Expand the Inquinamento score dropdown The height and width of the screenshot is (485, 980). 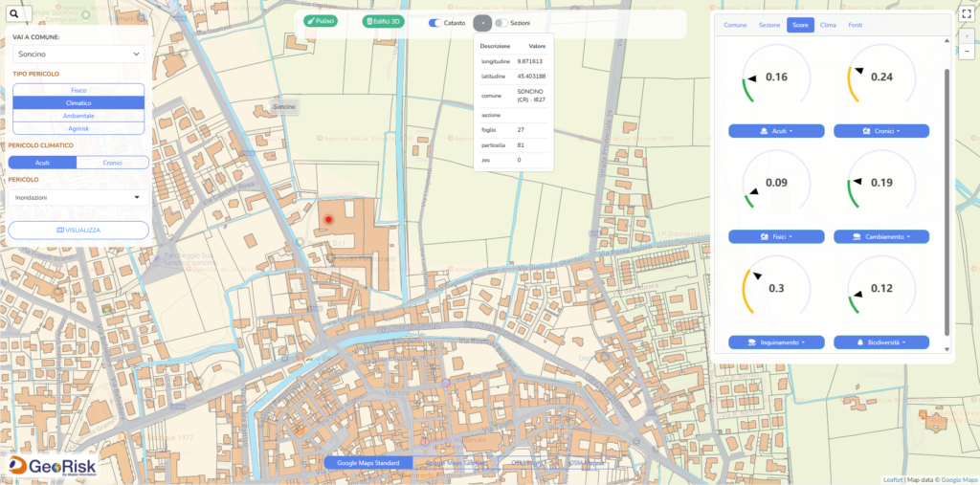pos(776,342)
